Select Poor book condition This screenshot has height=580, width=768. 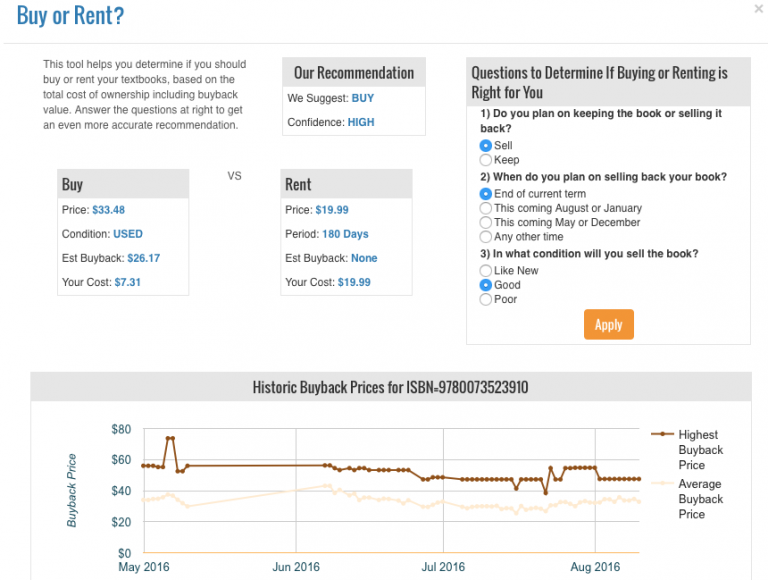click(486, 299)
